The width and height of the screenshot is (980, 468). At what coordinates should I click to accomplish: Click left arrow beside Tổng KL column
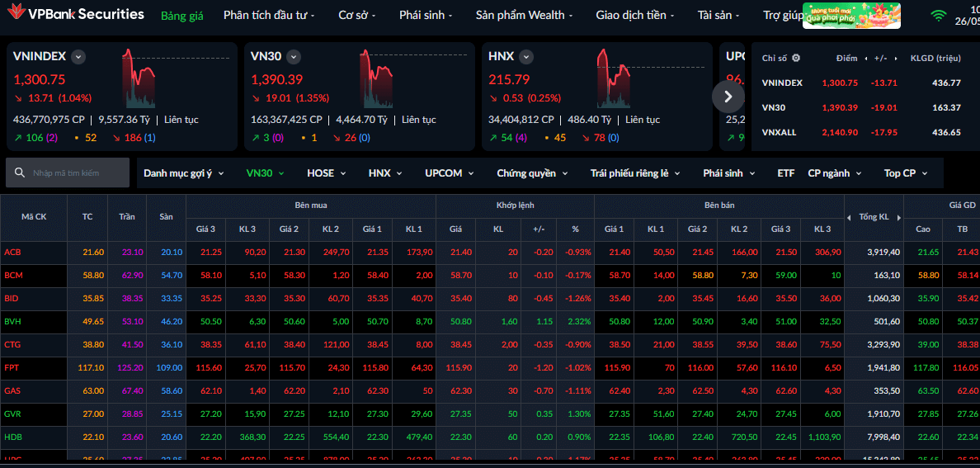point(850,217)
